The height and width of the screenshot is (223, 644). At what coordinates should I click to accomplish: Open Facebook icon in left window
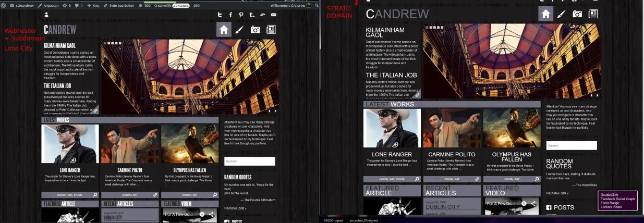click(230, 15)
